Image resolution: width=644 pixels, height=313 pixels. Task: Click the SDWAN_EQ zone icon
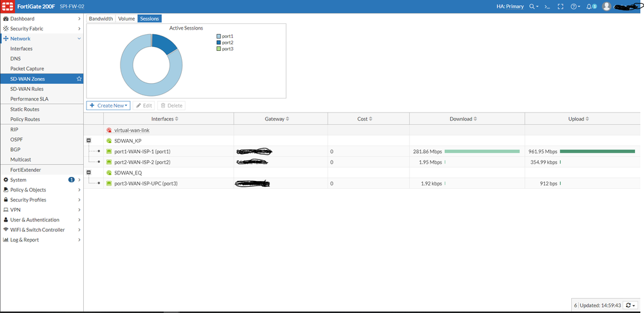pyautogui.click(x=109, y=173)
